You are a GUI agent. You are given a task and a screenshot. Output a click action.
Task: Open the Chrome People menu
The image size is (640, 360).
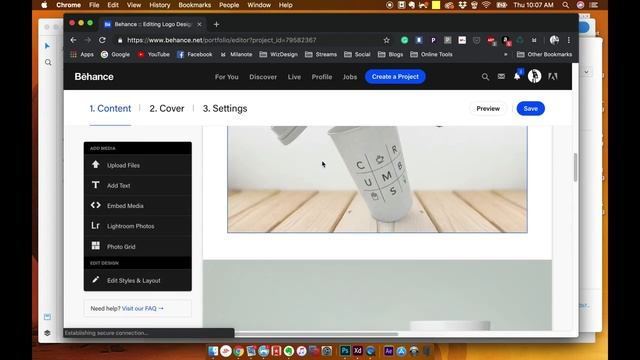coord(229,5)
